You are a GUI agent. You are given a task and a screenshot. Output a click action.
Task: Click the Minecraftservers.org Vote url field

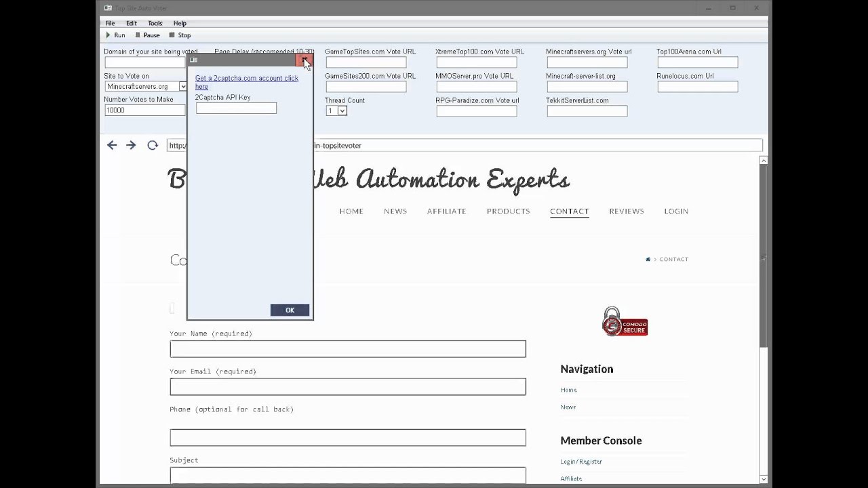[x=587, y=62]
